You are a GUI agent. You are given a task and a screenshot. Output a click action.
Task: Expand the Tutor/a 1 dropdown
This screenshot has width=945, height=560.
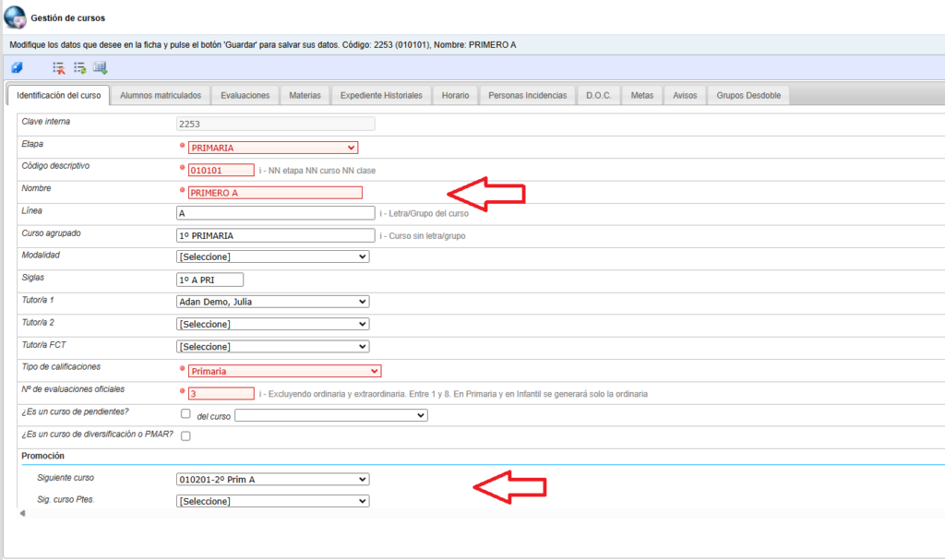pos(272,302)
